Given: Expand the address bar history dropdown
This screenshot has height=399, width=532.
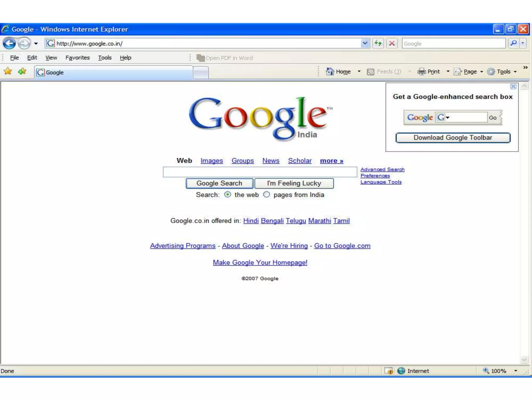Looking at the screenshot, I should coord(365,43).
